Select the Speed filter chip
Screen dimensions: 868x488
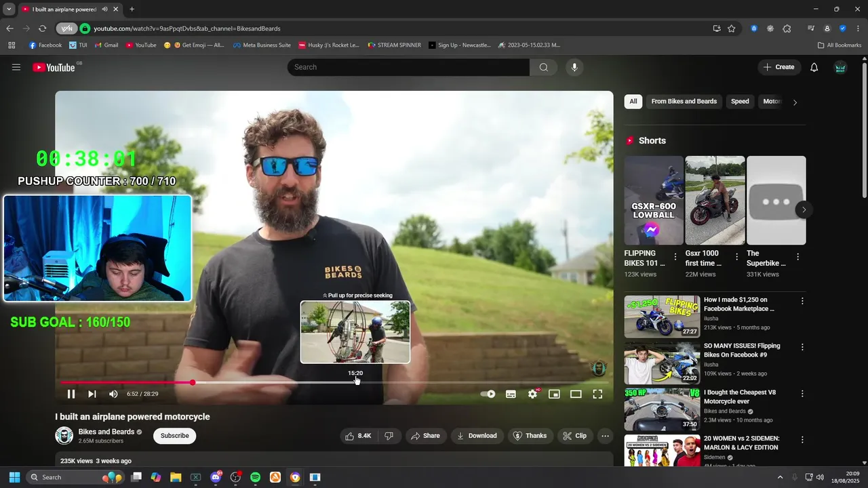click(740, 102)
